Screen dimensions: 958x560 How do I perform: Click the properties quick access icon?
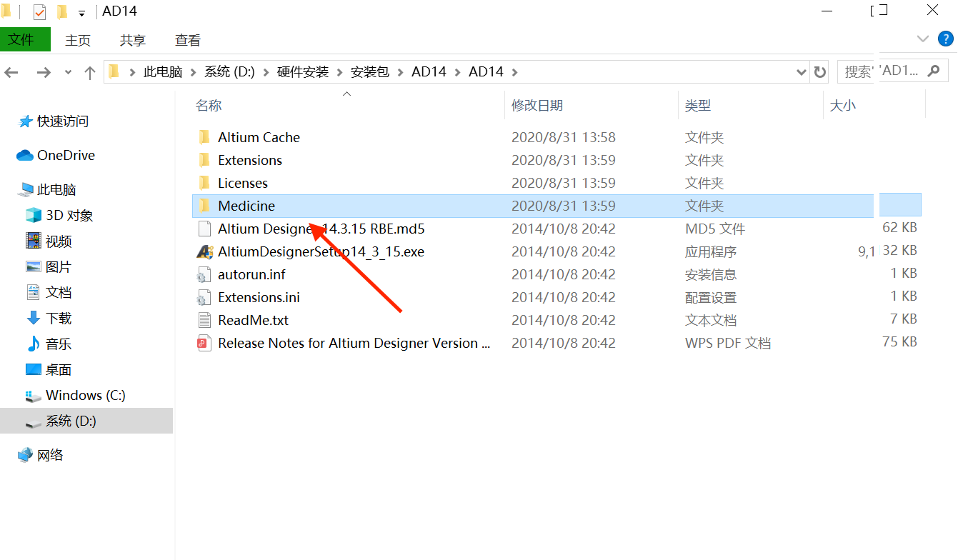pyautogui.click(x=39, y=12)
